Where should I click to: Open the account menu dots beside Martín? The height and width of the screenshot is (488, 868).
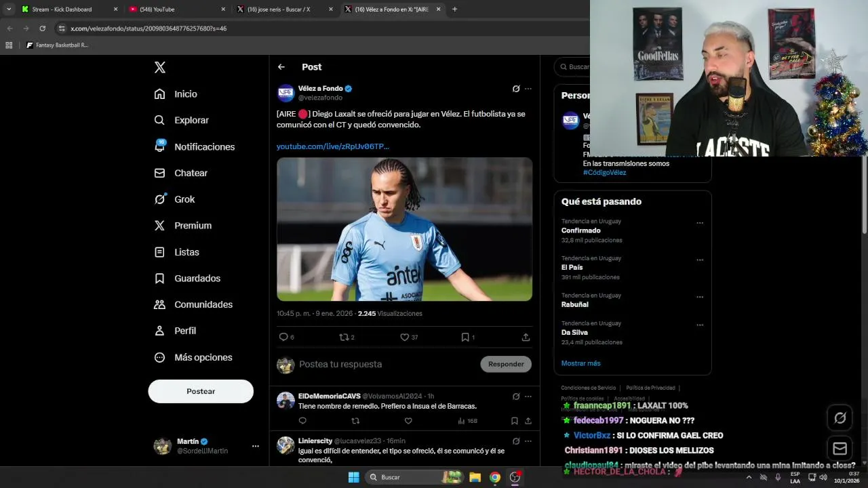click(256, 446)
